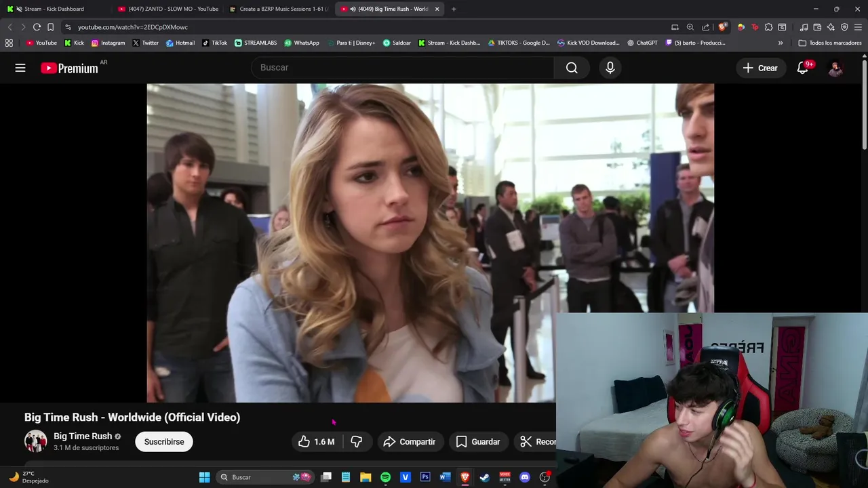The width and height of the screenshot is (868, 488).
Task: Open site settings icon in address bar
Action: 68,27
